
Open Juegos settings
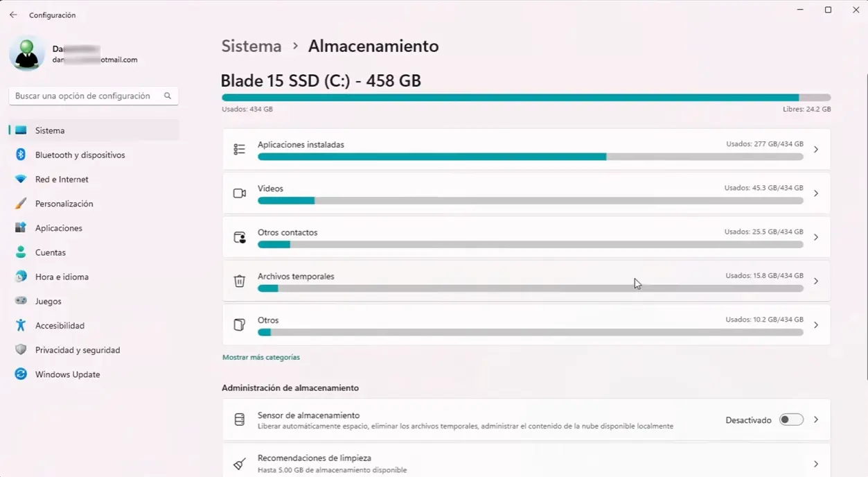pos(48,301)
